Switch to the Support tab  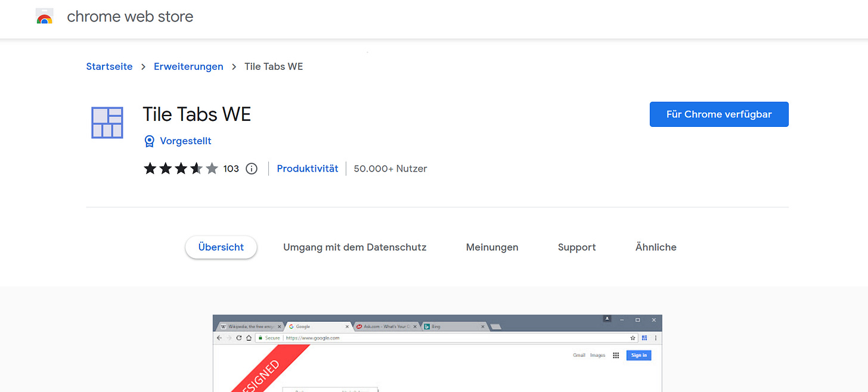click(576, 247)
